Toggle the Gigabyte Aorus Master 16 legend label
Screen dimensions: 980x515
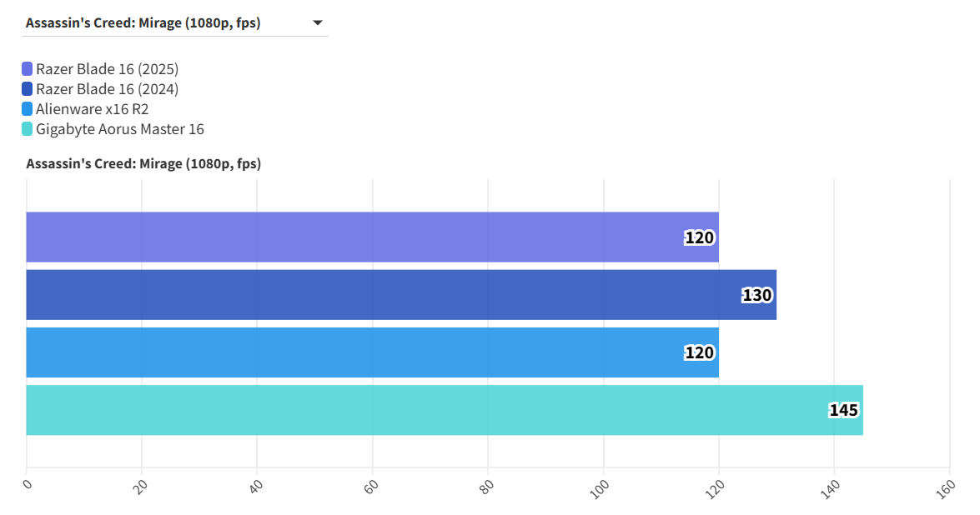pyautogui.click(x=119, y=129)
